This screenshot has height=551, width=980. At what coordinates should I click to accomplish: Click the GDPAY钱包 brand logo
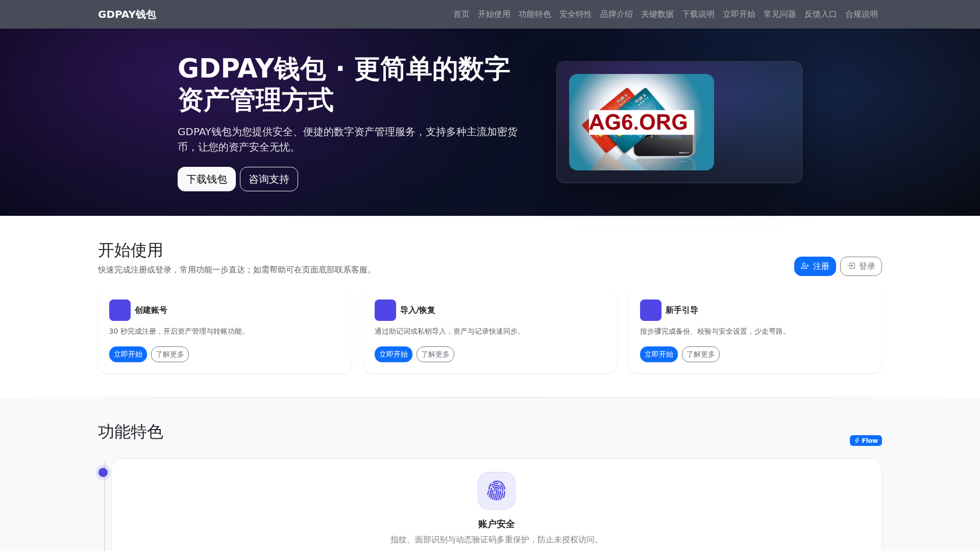(x=127, y=14)
